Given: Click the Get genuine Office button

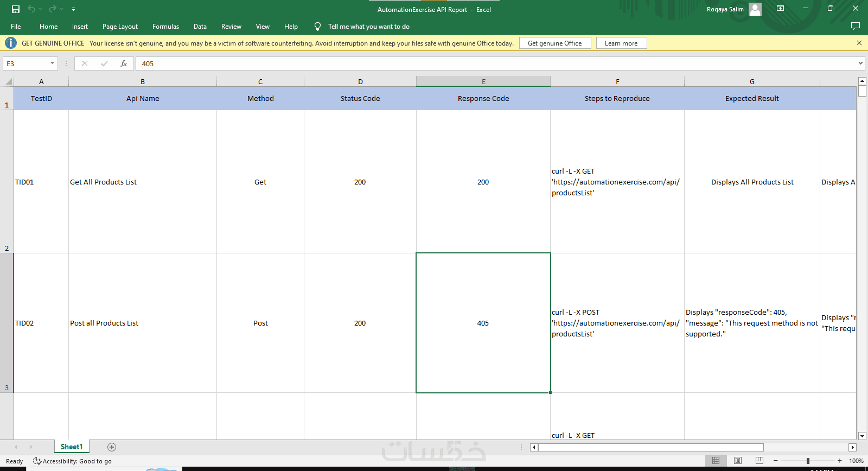Looking at the screenshot, I should click(555, 43).
